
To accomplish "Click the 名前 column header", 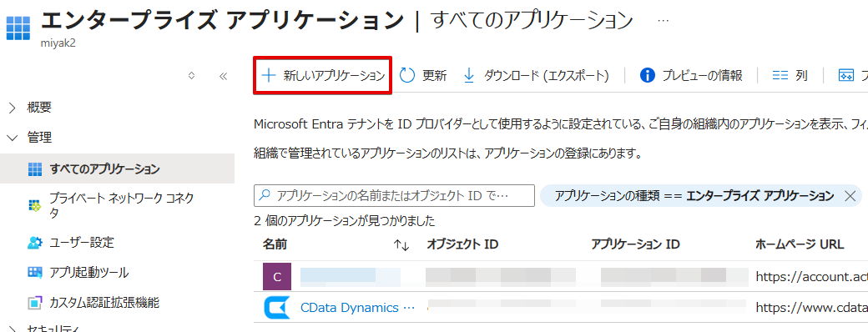I will pos(275,244).
